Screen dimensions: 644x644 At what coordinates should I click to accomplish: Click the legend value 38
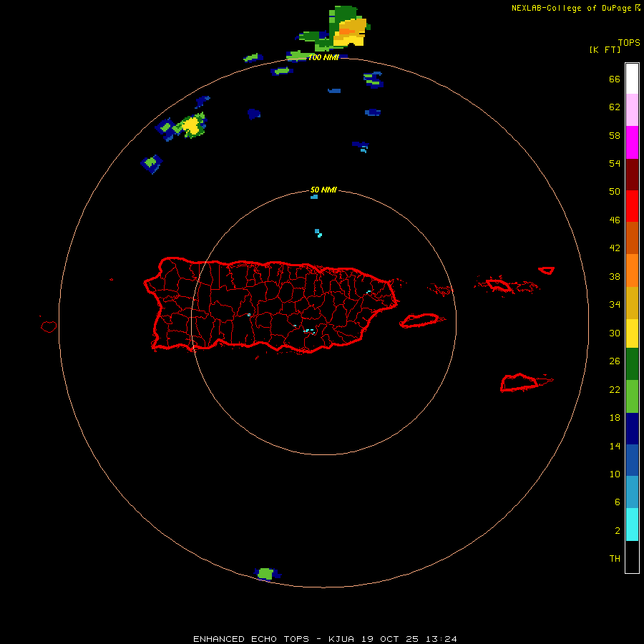615,276
